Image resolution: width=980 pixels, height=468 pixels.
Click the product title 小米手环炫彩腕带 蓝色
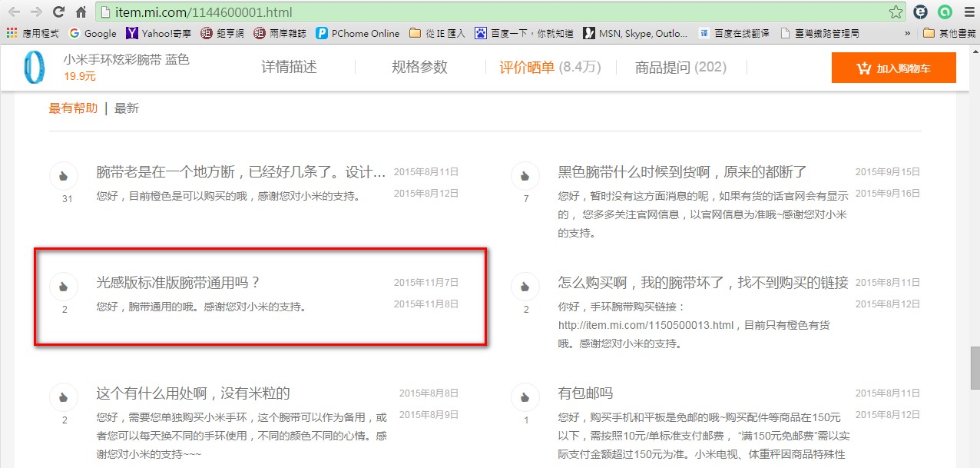pos(126,59)
